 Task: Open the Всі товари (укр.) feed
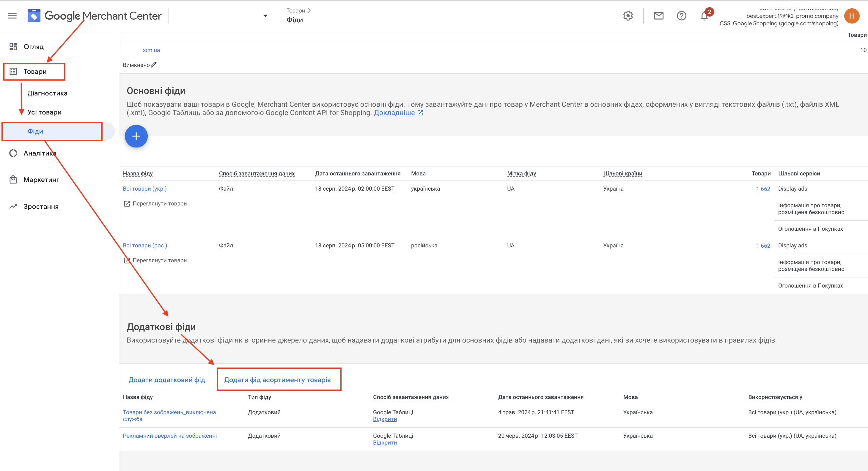click(144, 189)
